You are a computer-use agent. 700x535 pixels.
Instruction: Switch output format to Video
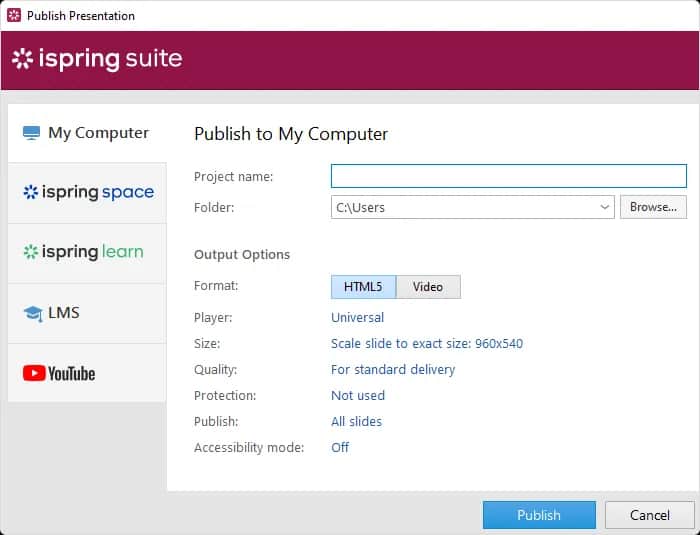click(x=428, y=287)
